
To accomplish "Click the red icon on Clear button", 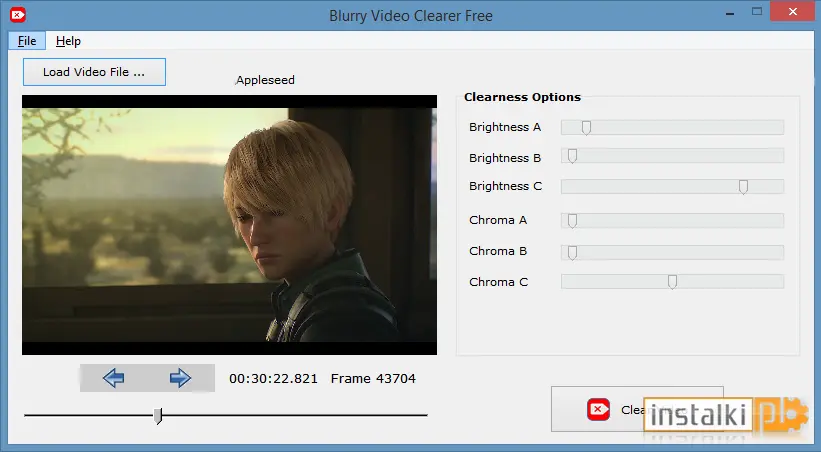I will (x=598, y=409).
